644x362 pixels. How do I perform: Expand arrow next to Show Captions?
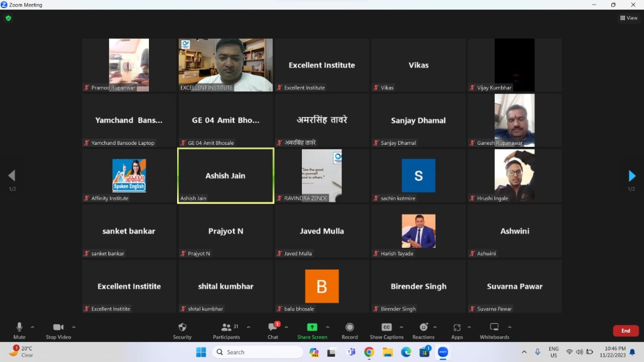click(x=401, y=327)
